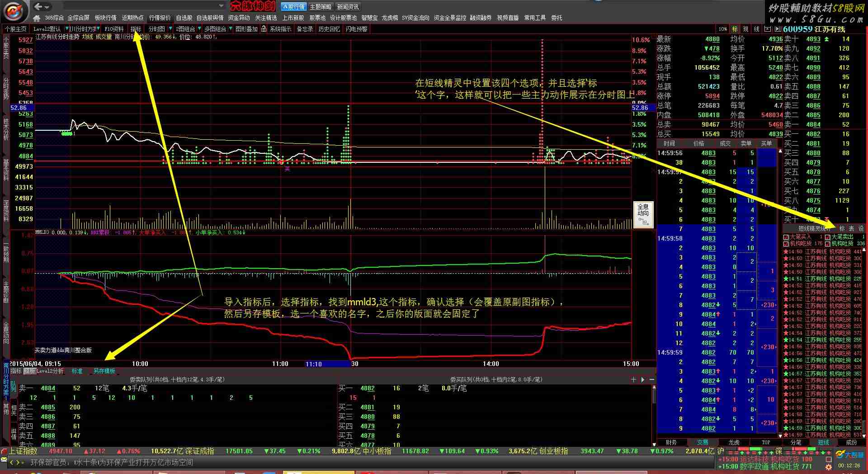
Task: Click the 指标 toolbar button
Action: (136, 29)
